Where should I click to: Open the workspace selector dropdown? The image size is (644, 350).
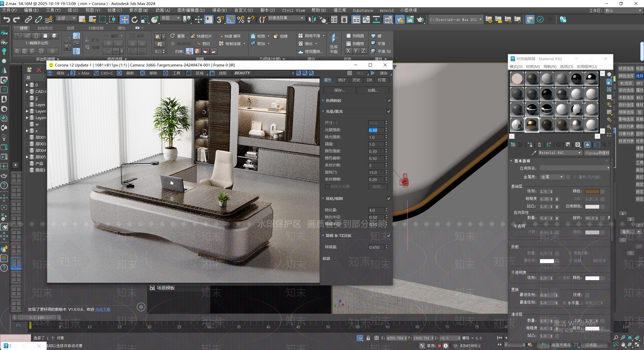pyautogui.click(x=623, y=10)
